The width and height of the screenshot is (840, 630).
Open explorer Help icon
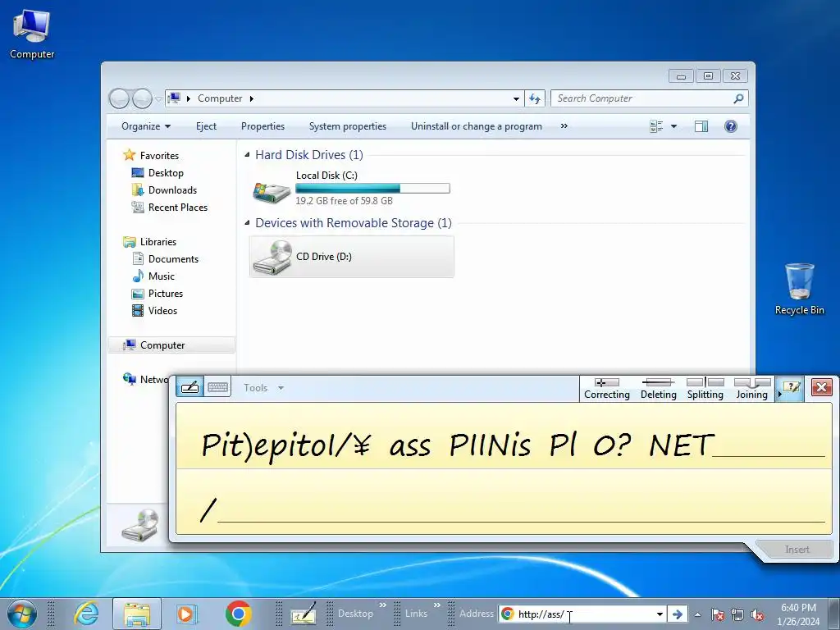pyautogui.click(x=731, y=126)
